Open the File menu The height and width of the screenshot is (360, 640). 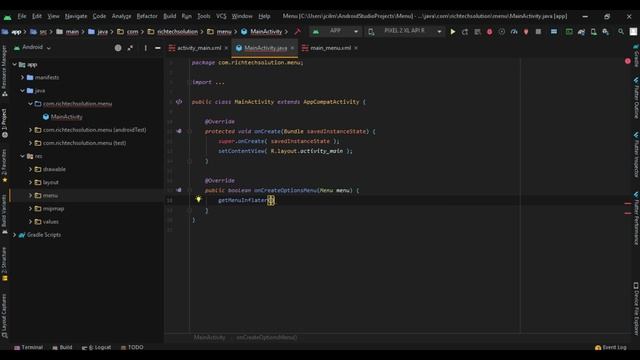coord(22,16)
